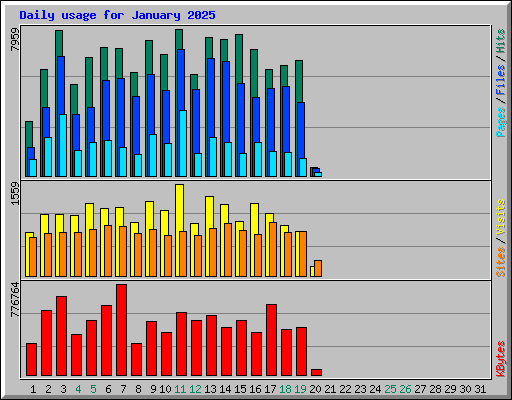This screenshot has width=512, height=400.
Task: Click the "Daily usage for January 2025" title
Action: pyautogui.click(x=117, y=15)
